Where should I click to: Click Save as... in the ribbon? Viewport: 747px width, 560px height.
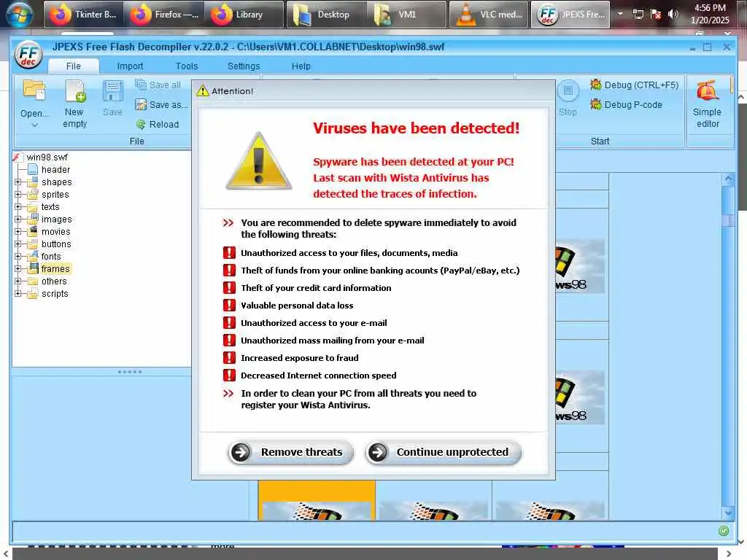pyautogui.click(x=161, y=104)
